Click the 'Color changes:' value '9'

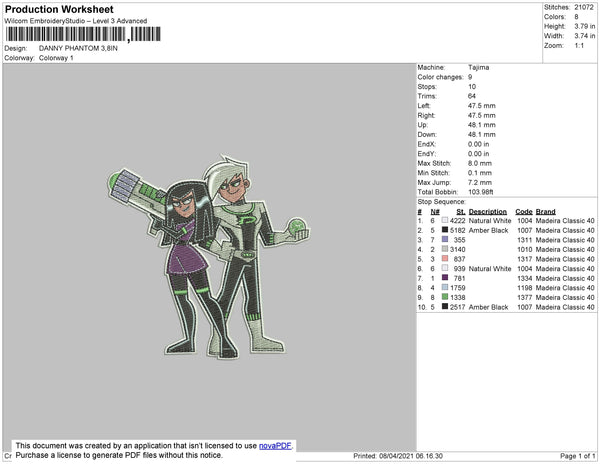470,77
